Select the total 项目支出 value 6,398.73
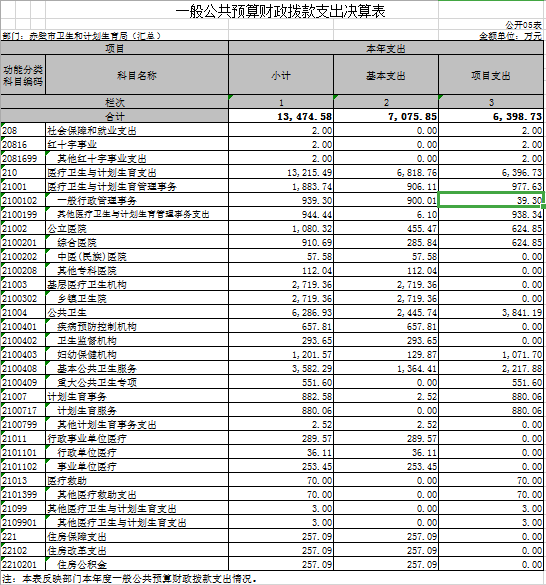This screenshot has width=546, height=585. tap(491, 116)
